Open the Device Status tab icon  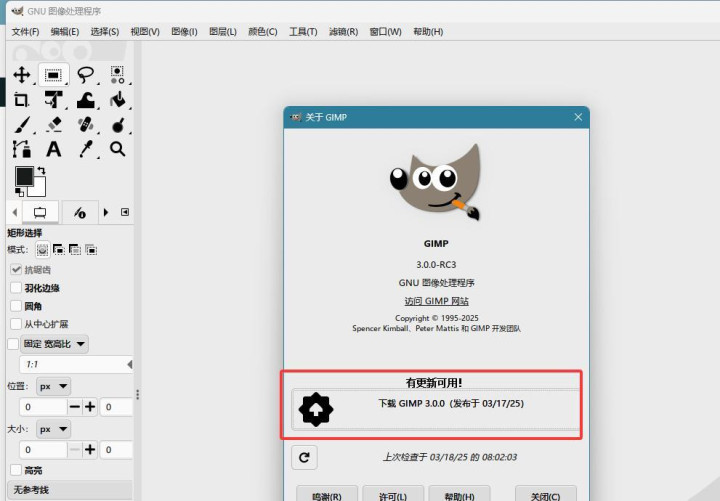click(x=80, y=213)
